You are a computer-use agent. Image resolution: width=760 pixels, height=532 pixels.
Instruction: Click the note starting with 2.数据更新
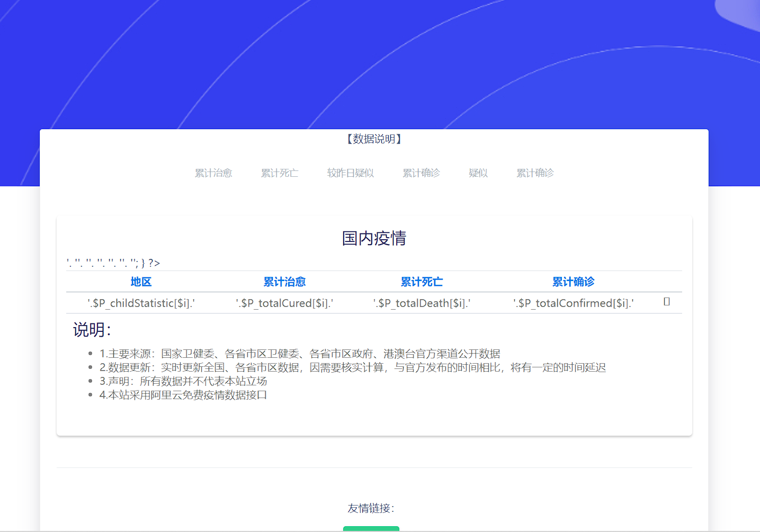click(x=353, y=367)
